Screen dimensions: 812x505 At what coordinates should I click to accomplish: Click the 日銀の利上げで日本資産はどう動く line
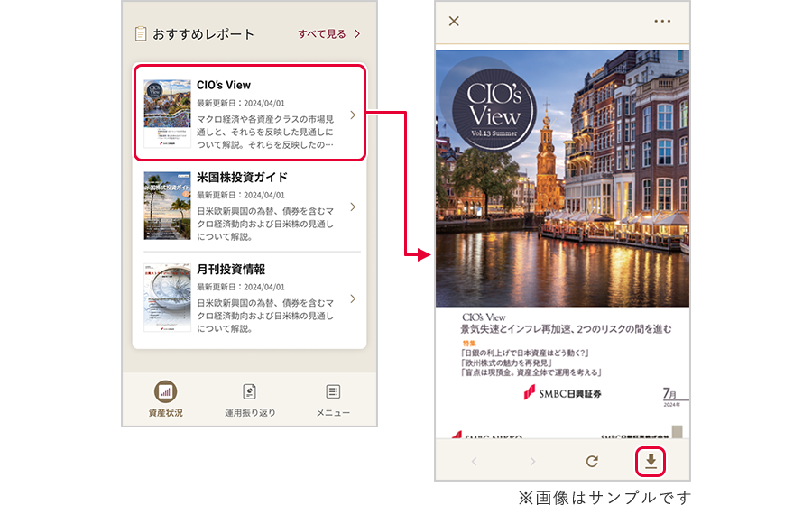click(525, 353)
